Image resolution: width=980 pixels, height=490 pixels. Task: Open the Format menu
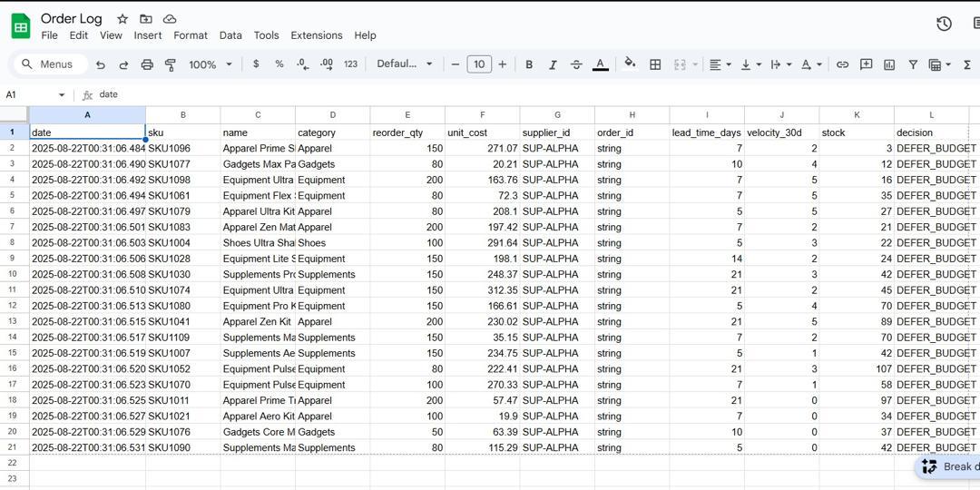[x=191, y=35]
